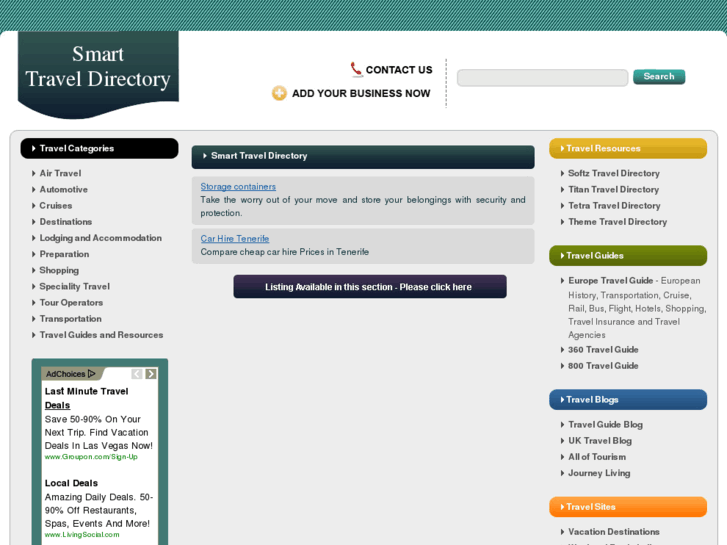Open Vacation Destinations link
This screenshot has width=727, height=545.
(614, 532)
